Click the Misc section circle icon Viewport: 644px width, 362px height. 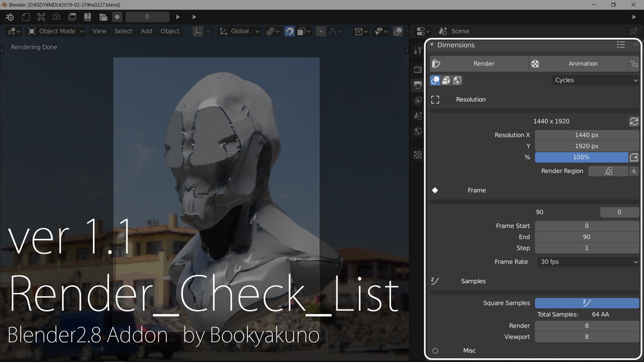(435, 350)
